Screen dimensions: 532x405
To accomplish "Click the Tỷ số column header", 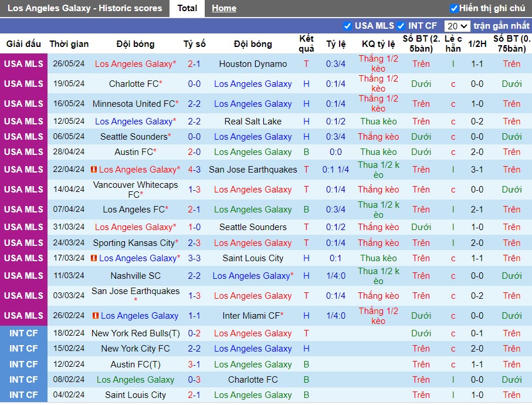I will coord(194,44).
